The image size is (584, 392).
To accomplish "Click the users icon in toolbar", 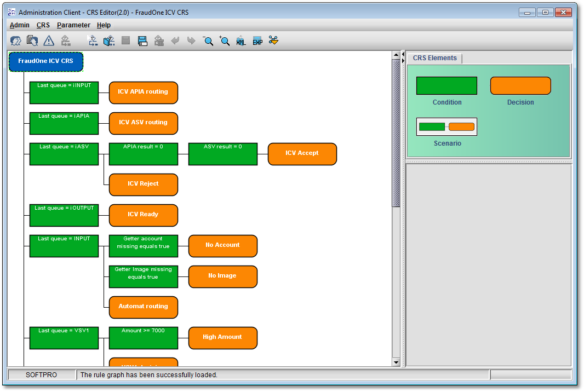I will click(x=16, y=41).
